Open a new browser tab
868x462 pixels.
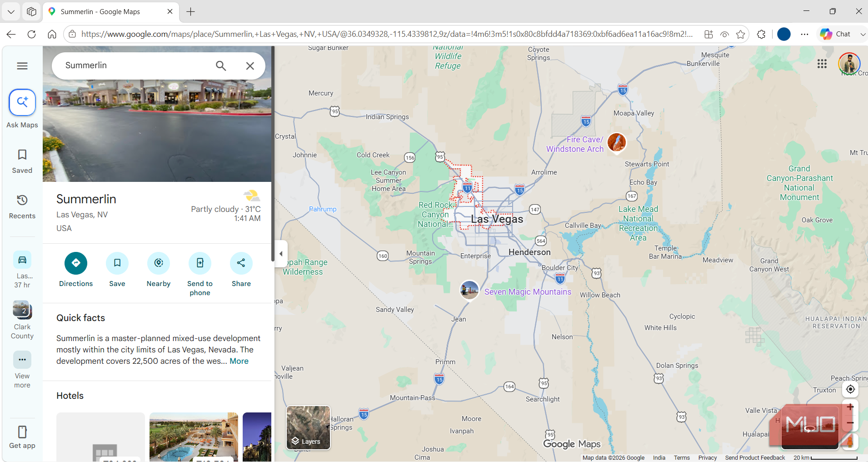pos(191,12)
